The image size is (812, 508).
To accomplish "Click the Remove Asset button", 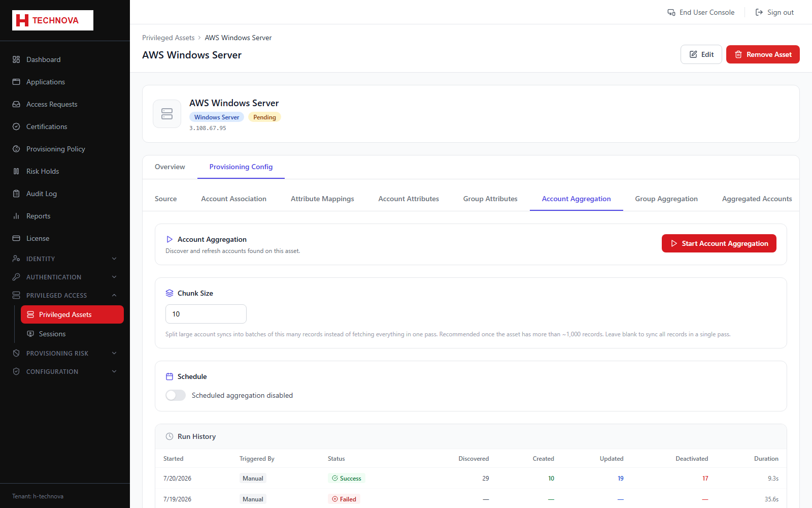I will (x=763, y=54).
